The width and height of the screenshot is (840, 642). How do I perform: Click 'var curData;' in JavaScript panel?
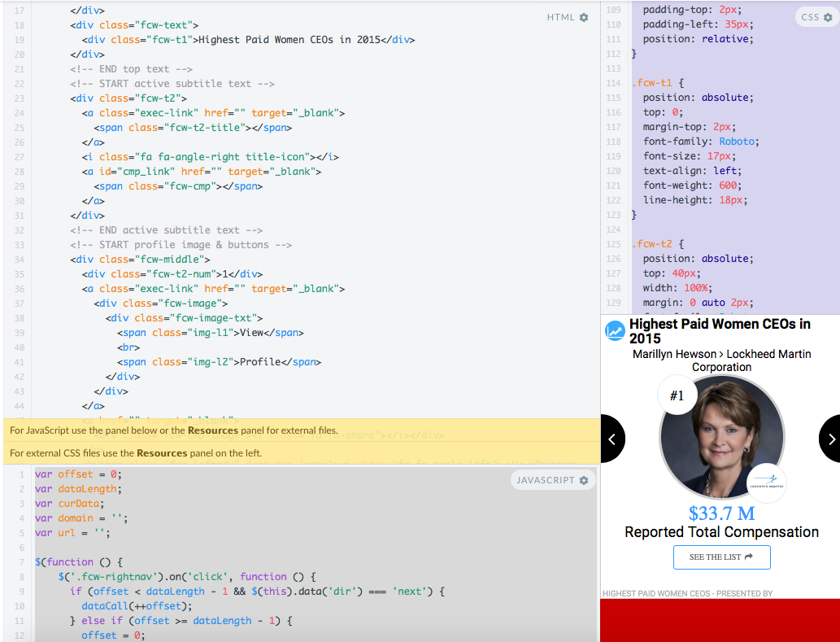click(70, 504)
